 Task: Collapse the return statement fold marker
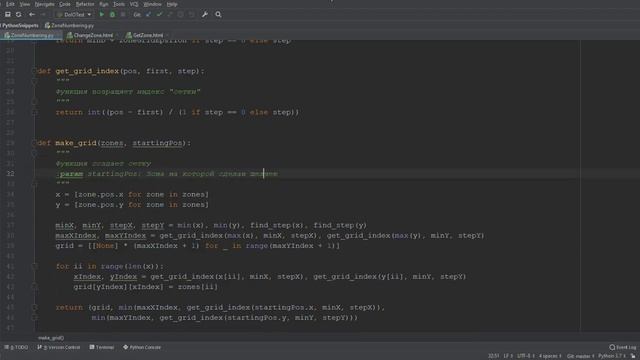tap(34, 307)
